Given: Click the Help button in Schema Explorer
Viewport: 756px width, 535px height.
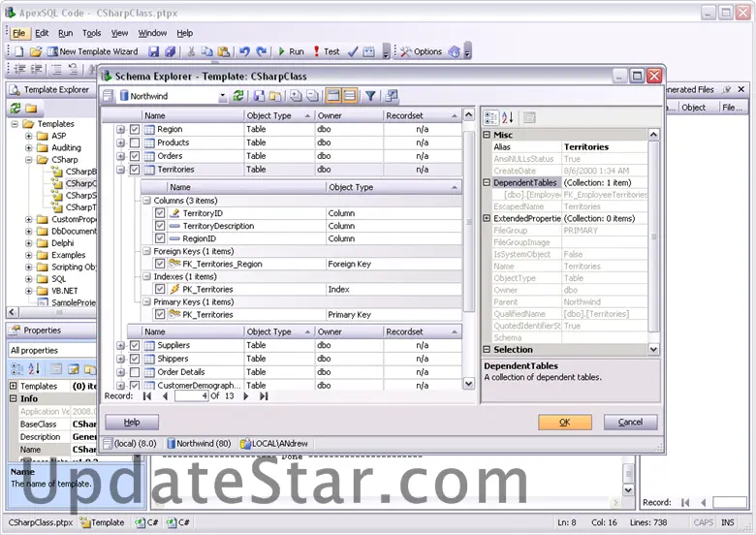Looking at the screenshot, I should point(132,423).
